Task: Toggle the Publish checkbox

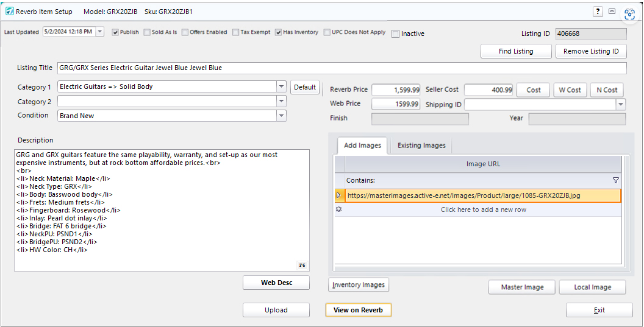Action: pyautogui.click(x=115, y=32)
